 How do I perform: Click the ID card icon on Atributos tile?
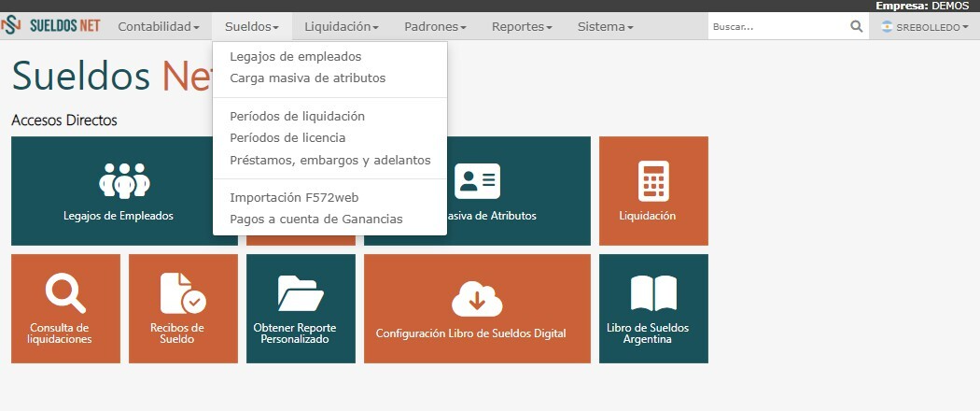477,181
